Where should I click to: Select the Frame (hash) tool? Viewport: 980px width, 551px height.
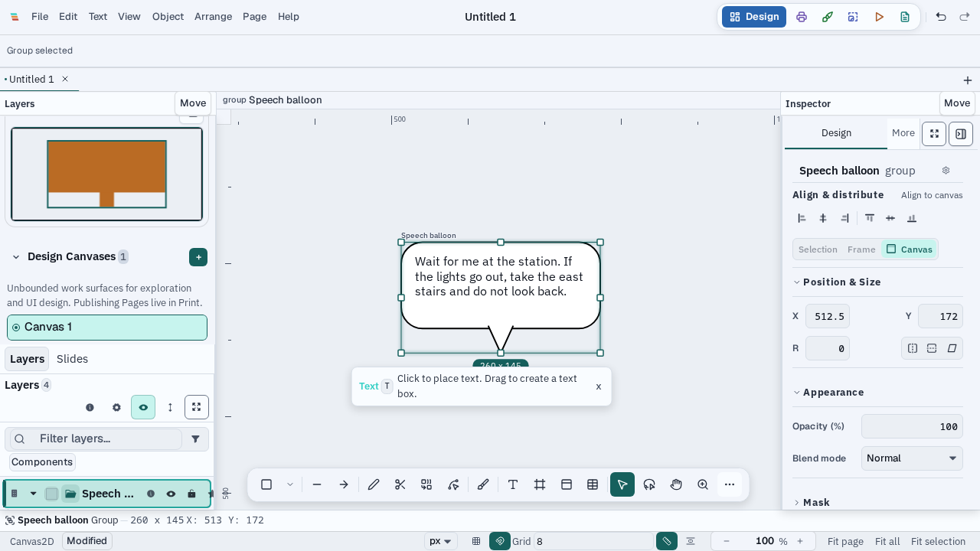540,484
